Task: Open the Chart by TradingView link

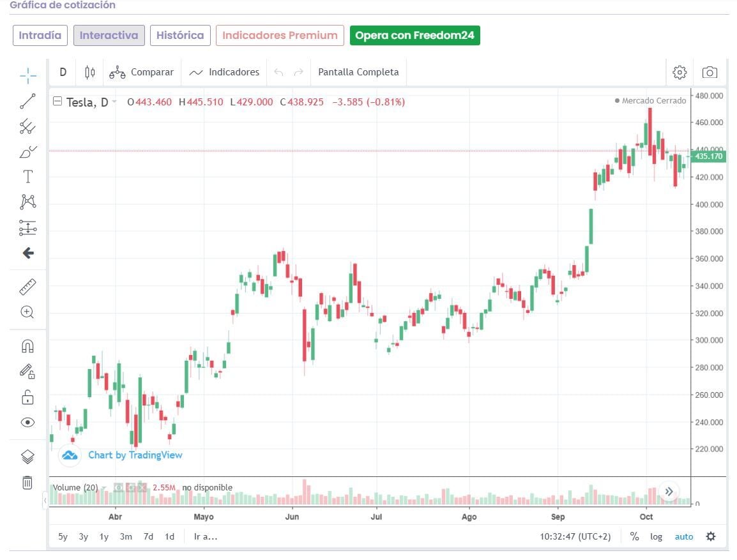Action: [135, 455]
